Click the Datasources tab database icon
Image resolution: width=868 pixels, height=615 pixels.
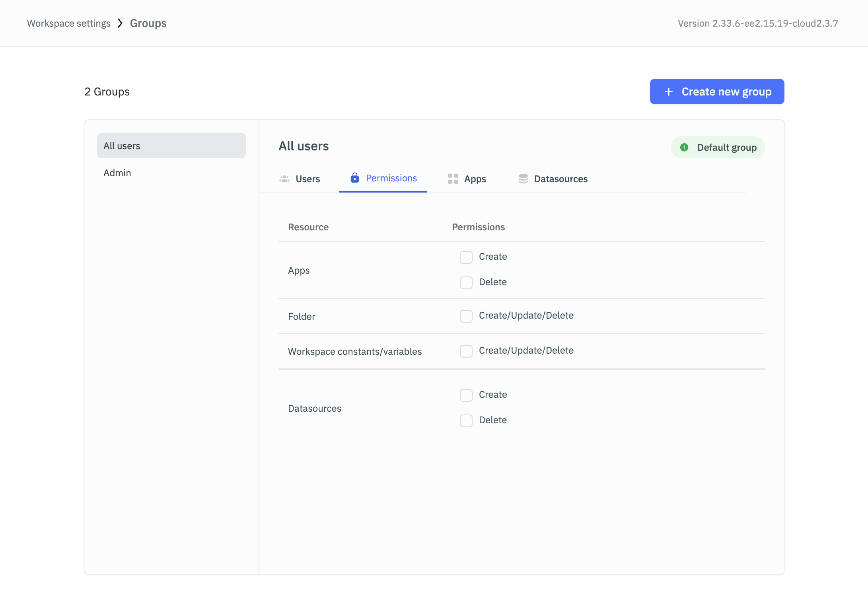[523, 179]
